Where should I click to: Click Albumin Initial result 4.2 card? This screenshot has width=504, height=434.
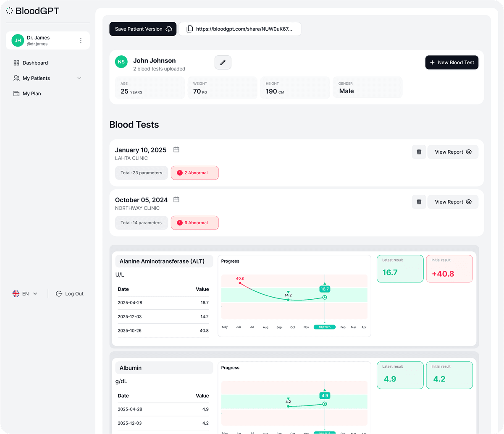click(x=449, y=375)
